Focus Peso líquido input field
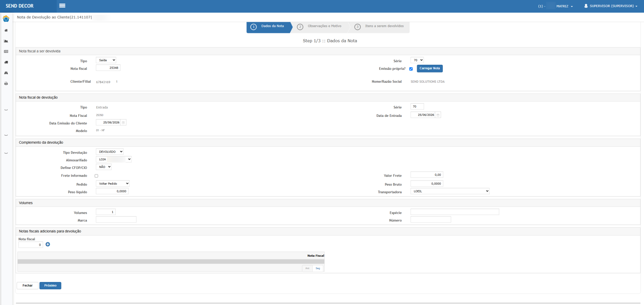 point(112,191)
